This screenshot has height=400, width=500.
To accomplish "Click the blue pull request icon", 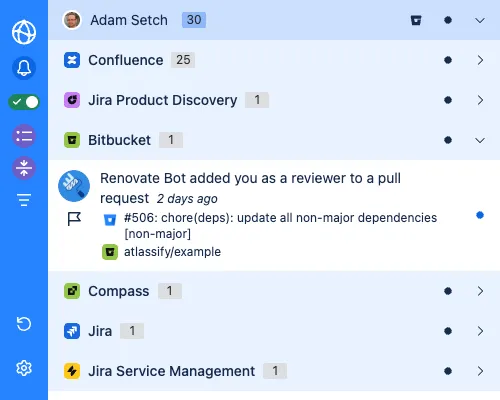I will (x=110, y=220).
